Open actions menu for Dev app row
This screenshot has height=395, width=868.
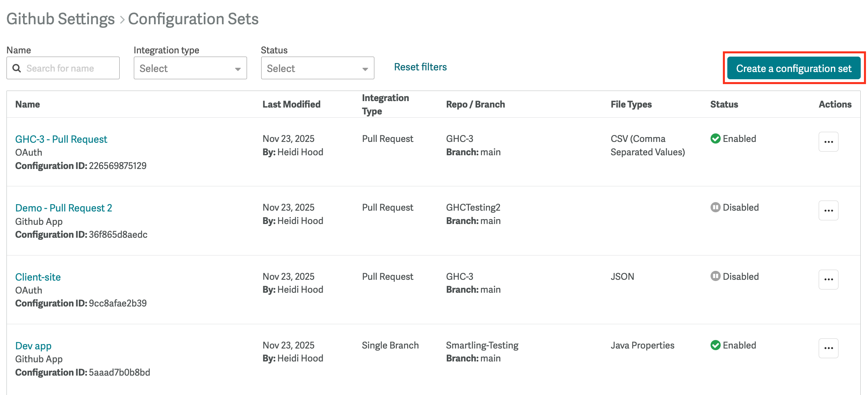[828, 348]
